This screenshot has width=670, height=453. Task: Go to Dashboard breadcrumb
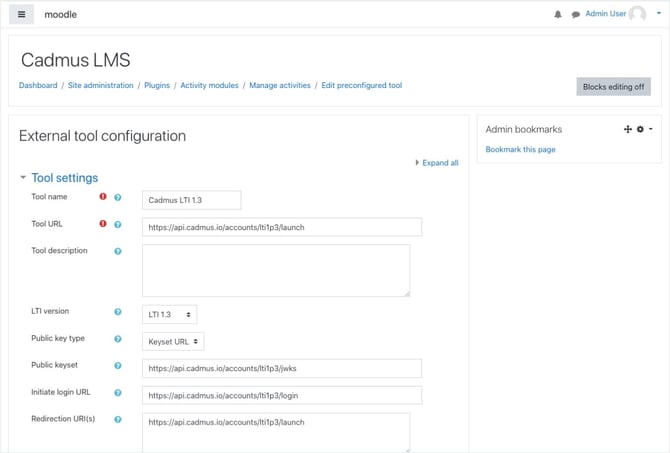[38, 85]
